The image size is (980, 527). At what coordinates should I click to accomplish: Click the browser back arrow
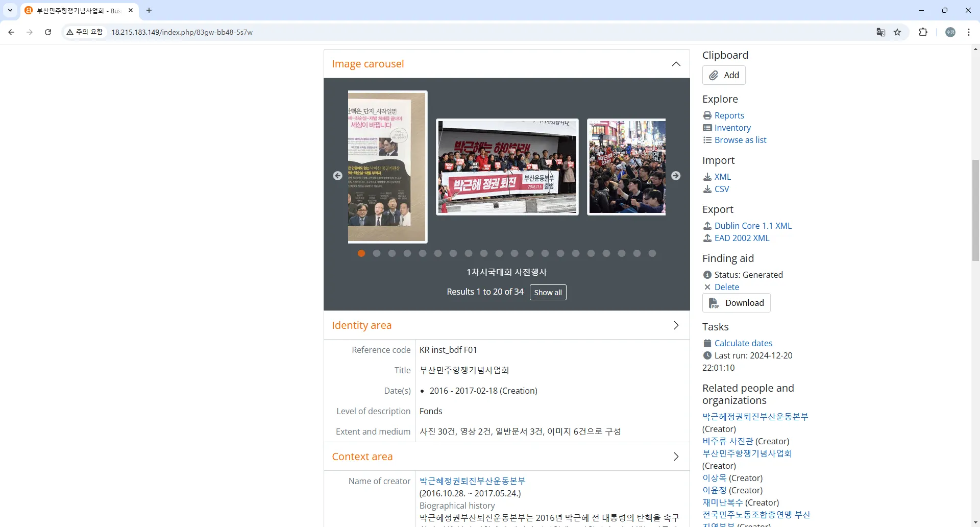point(11,32)
